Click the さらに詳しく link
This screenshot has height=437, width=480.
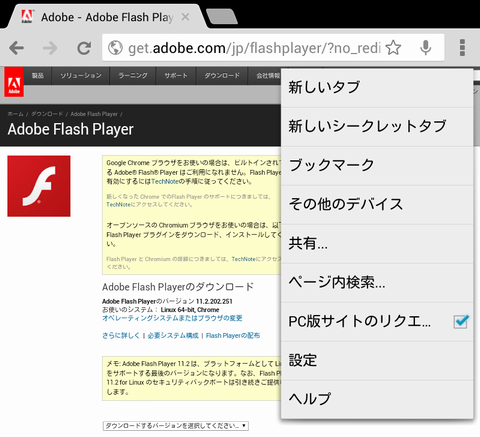pyautogui.click(x=121, y=336)
